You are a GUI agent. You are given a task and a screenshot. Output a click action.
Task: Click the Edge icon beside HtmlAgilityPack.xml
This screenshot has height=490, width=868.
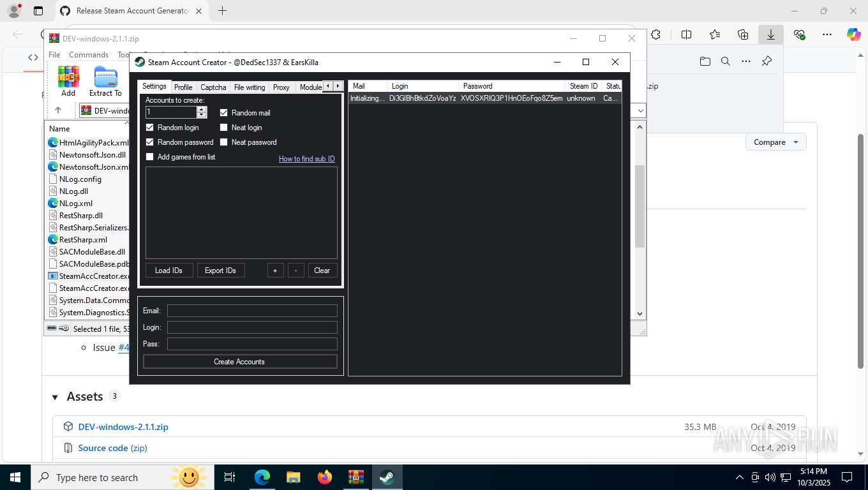tap(53, 142)
